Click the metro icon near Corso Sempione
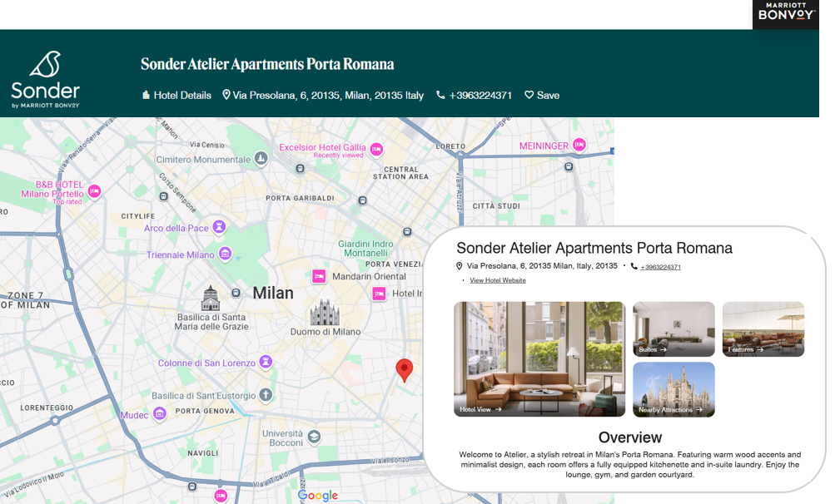Image resolution: width=835 pixels, height=504 pixels. pyautogui.click(x=163, y=196)
